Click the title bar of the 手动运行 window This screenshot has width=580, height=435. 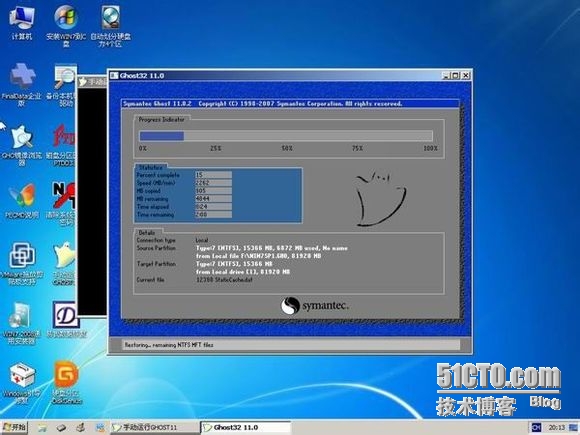[x=92, y=81]
